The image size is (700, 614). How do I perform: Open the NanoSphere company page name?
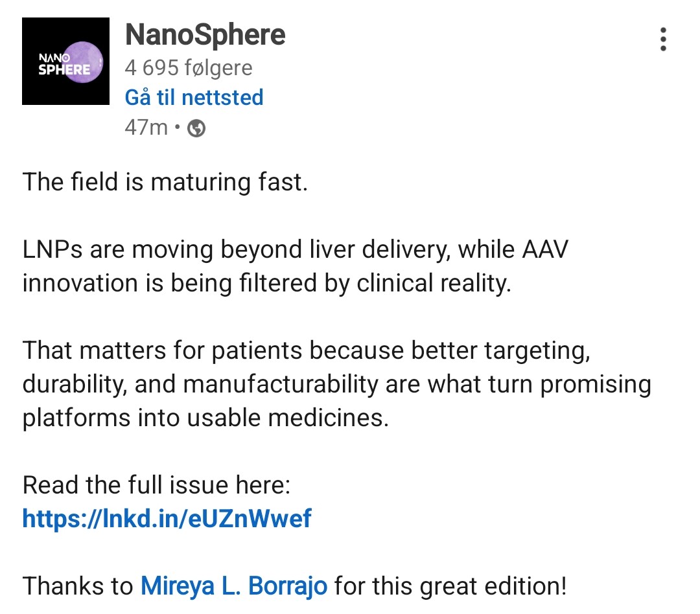click(x=205, y=35)
